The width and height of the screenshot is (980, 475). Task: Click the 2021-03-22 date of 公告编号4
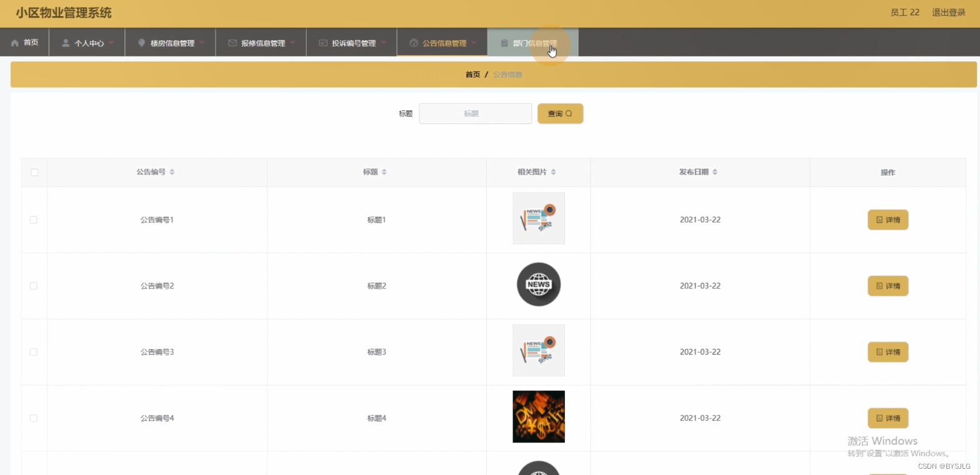pyautogui.click(x=700, y=418)
